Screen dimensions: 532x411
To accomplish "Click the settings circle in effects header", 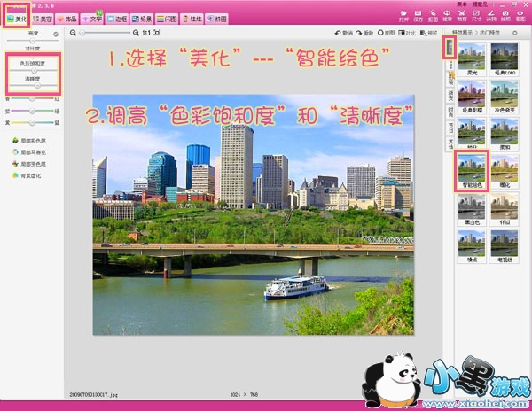I will [x=514, y=33].
